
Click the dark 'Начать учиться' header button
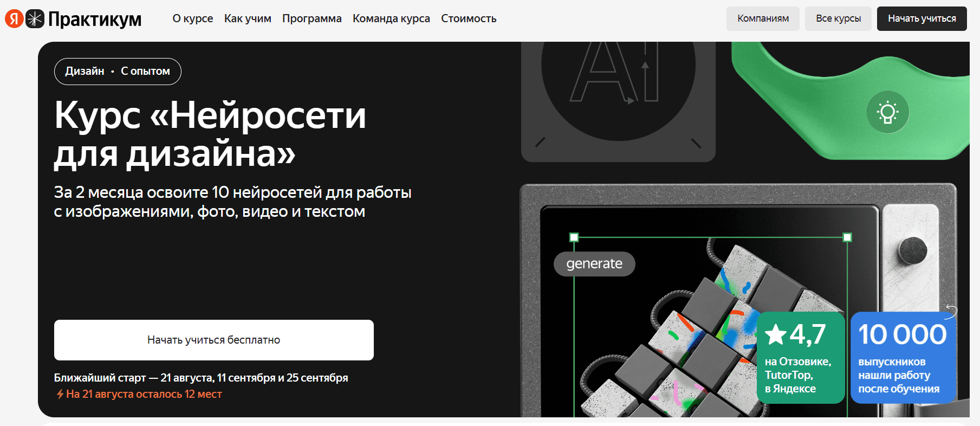click(921, 18)
